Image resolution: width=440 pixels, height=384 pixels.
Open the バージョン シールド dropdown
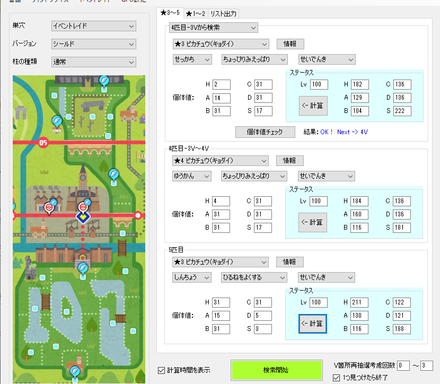point(94,44)
